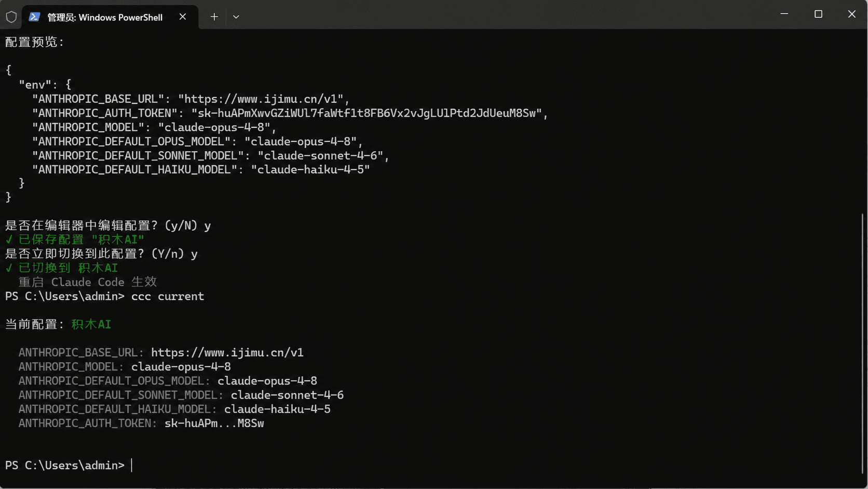This screenshot has height=489, width=868.
Task: Click the vertical scrollbar thumb
Action: click(862, 343)
